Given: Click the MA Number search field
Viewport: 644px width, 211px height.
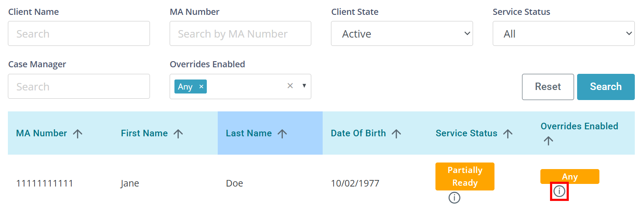Looking at the screenshot, I should [x=240, y=34].
